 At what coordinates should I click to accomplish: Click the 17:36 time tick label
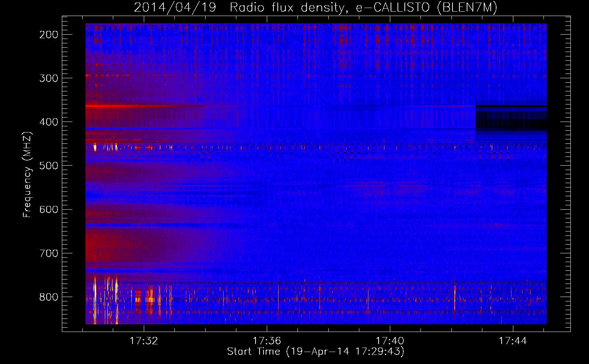[267, 341]
